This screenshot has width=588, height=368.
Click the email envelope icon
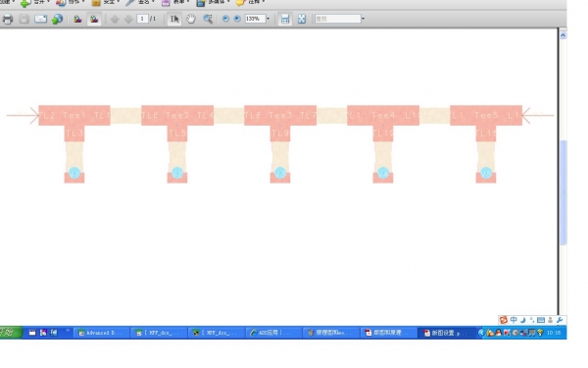(x=40, y=19)
